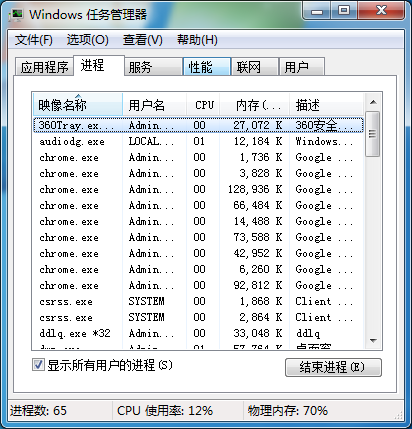412x429 pixels.
Task: Click the process list scrollbar thumb
Action: 373,134
